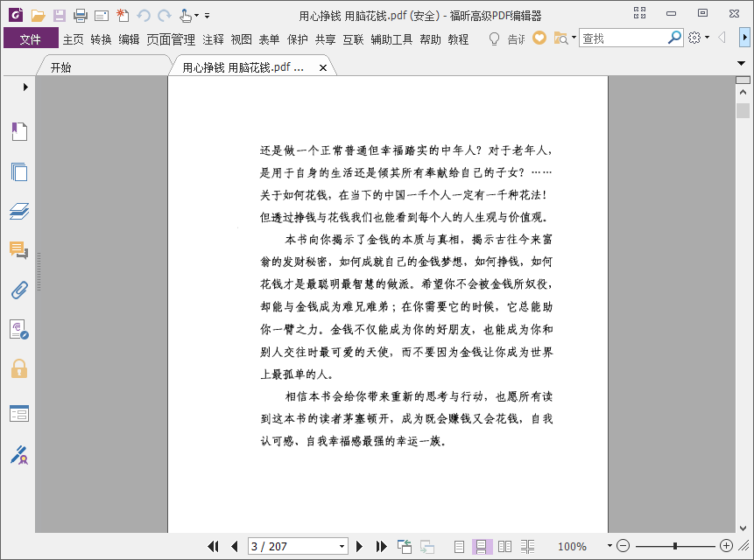Open the 保护 ribbon tab
The width and height of the screenshot is (754, 560).
pos(297,39)
